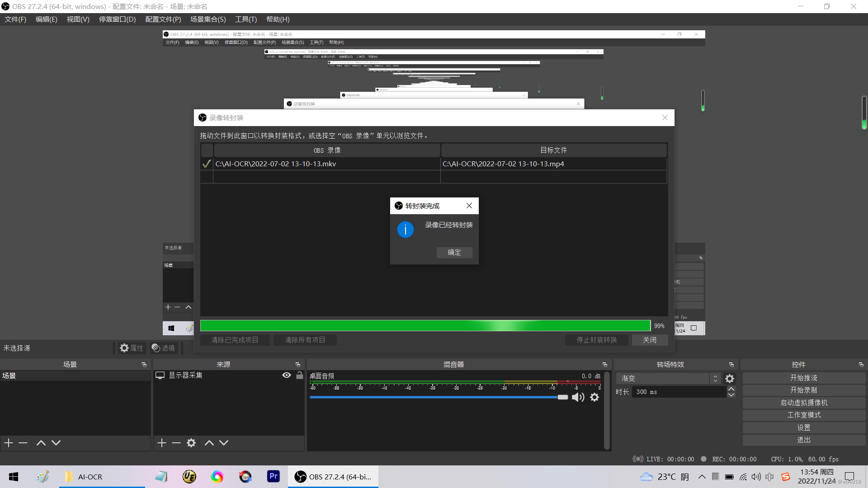The height and width of the screenshot is (488, 868).
Task: Open the taskbar volume icon
Action: 756,477
